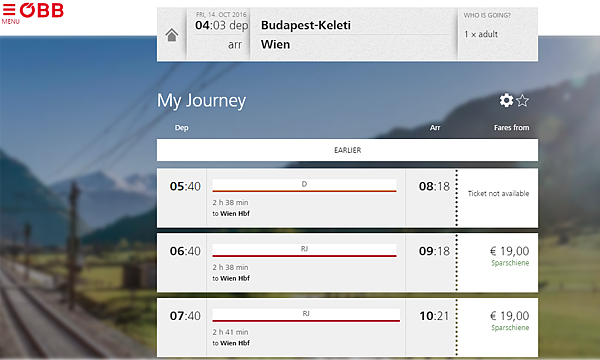Screen dimensions: 600x360
Task: Open the hamburger MENU icon
Action: (9, 13)
